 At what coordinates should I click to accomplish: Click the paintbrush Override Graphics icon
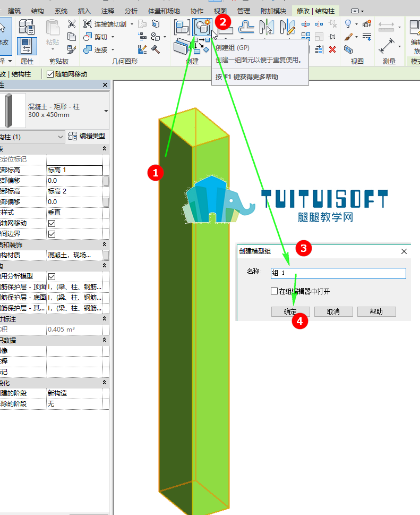[x=348, y=37]
